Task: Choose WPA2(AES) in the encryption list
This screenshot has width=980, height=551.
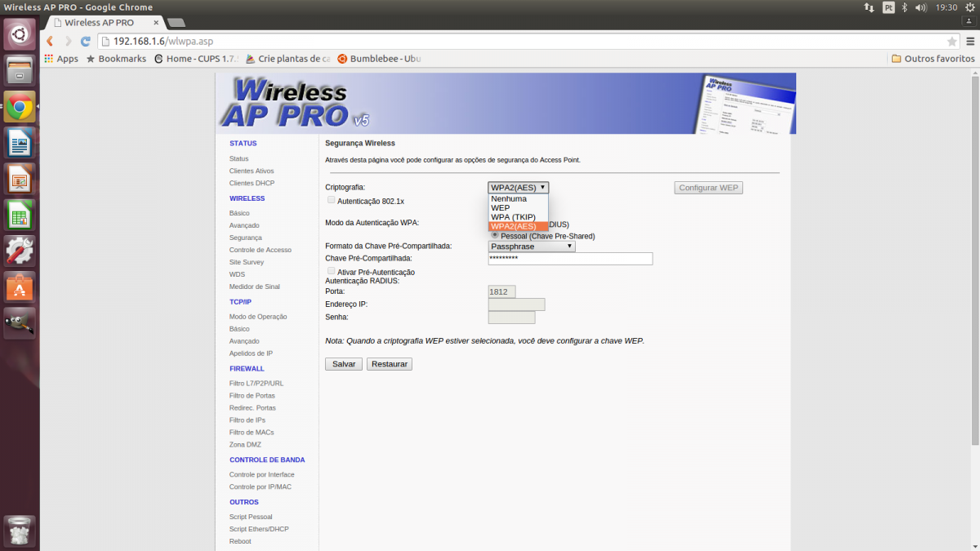Action: click(x=519, y=226)
